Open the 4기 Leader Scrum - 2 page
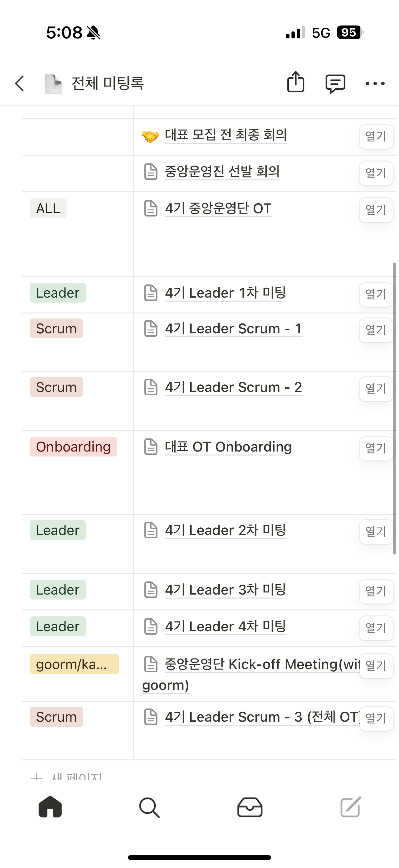Image resolution: width=399 pixels, height=868 pixels. 233,387
